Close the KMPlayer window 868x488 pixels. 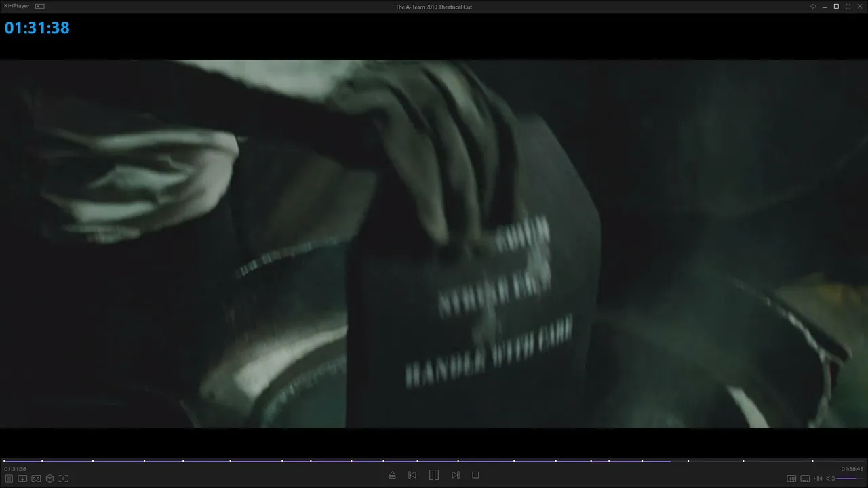coord(859,6)
